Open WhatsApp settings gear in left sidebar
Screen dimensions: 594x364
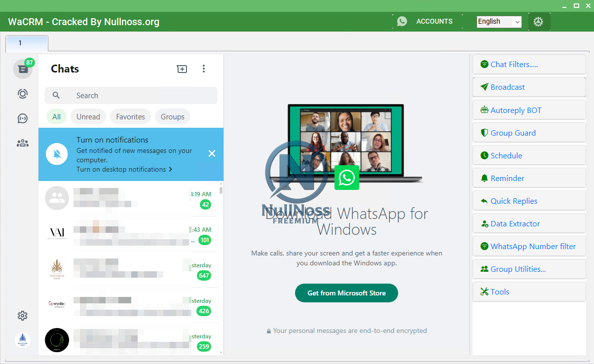tap(23, 316)
